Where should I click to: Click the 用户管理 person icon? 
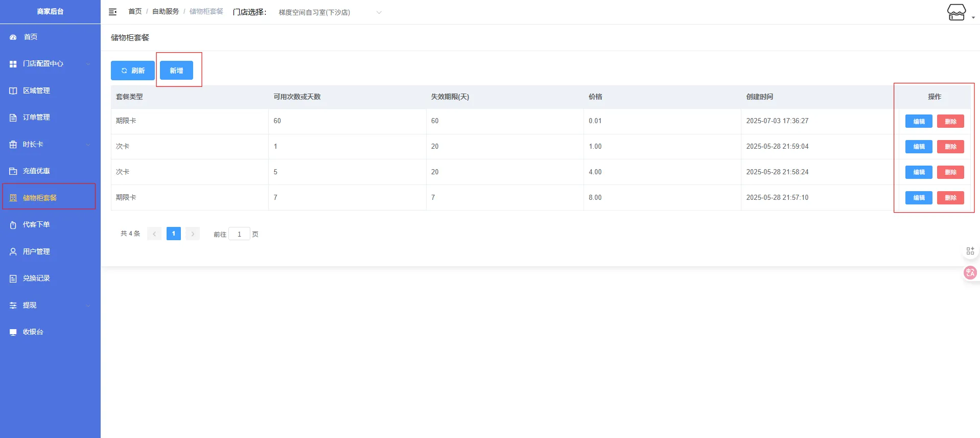coord(13,252)
